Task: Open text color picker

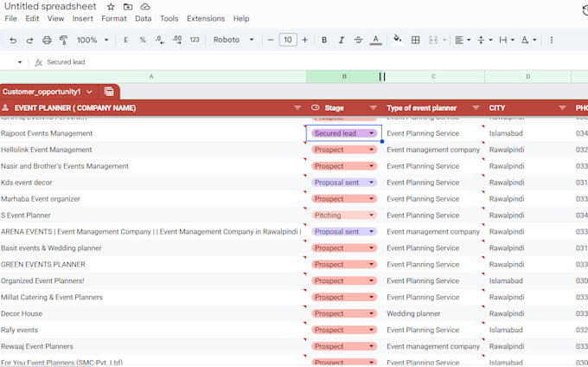Action: 375,40
